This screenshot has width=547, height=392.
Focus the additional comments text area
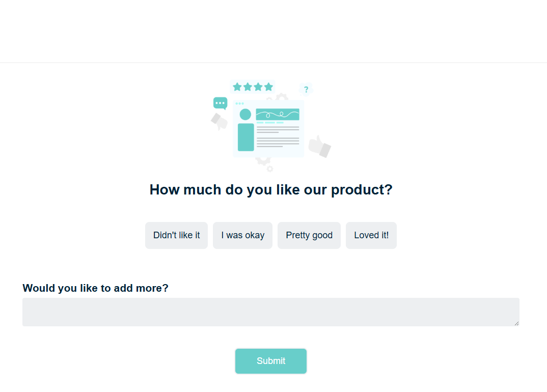point(270,312)
